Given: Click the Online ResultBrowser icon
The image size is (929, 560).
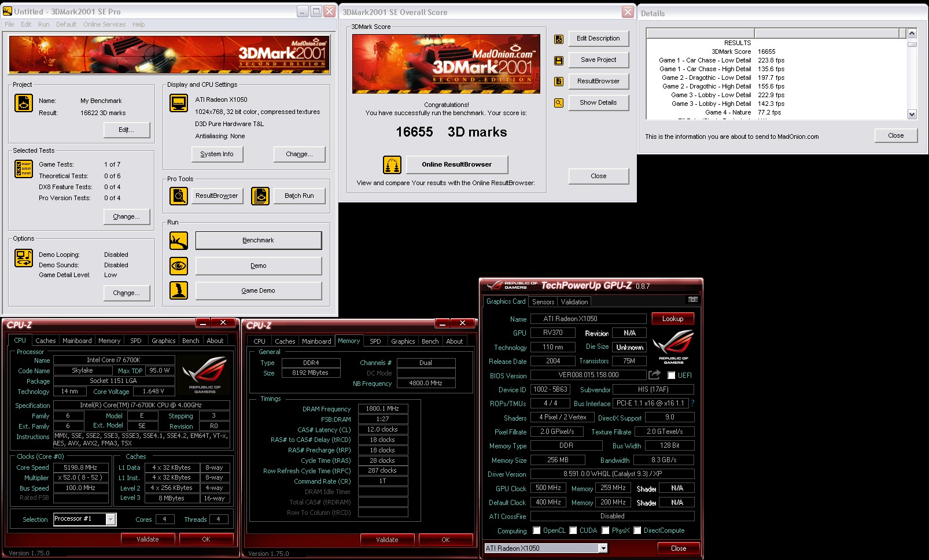Looking at the screenshot, I should click(392, 165).
